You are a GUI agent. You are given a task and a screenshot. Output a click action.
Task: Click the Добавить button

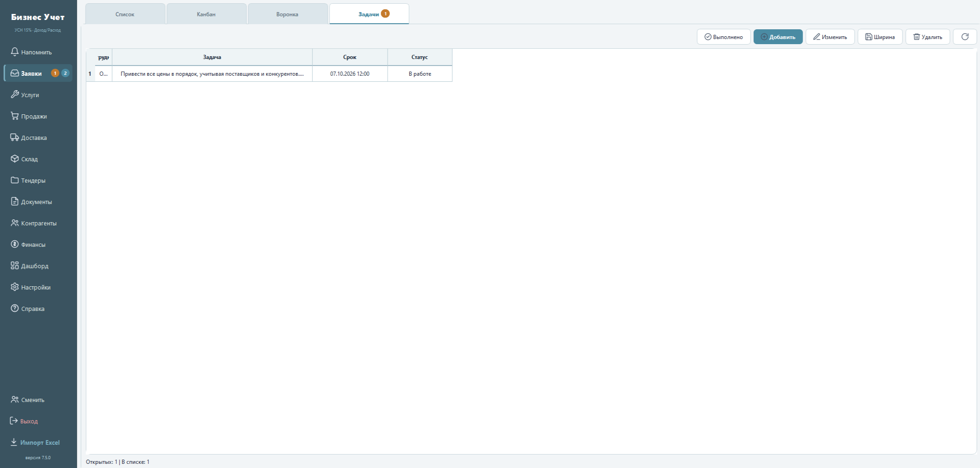(x=778, y=37)
